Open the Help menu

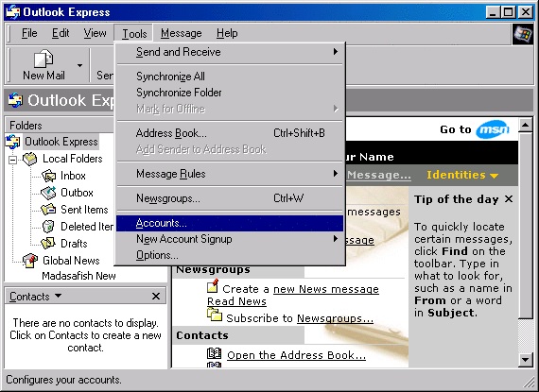click(x=227, y=33)
